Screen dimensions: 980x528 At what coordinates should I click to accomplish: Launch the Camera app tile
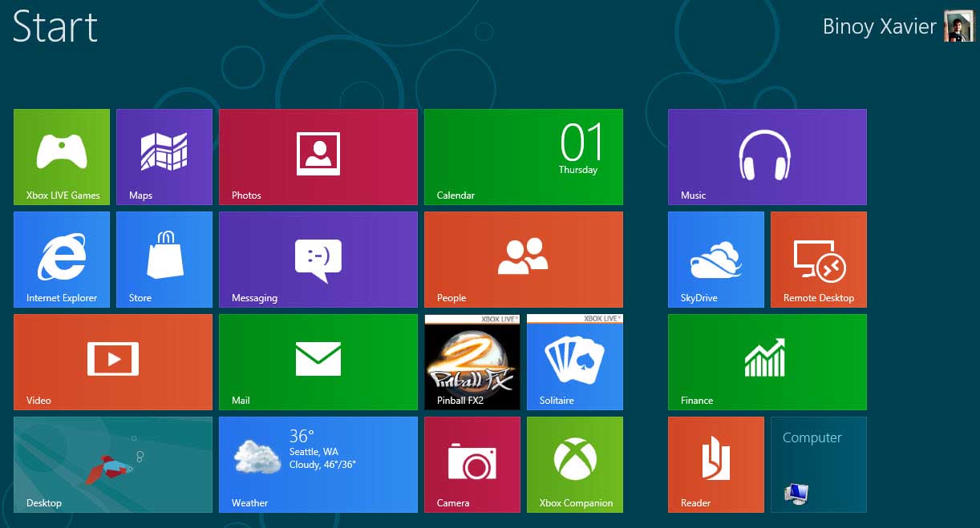pos(472,465)
